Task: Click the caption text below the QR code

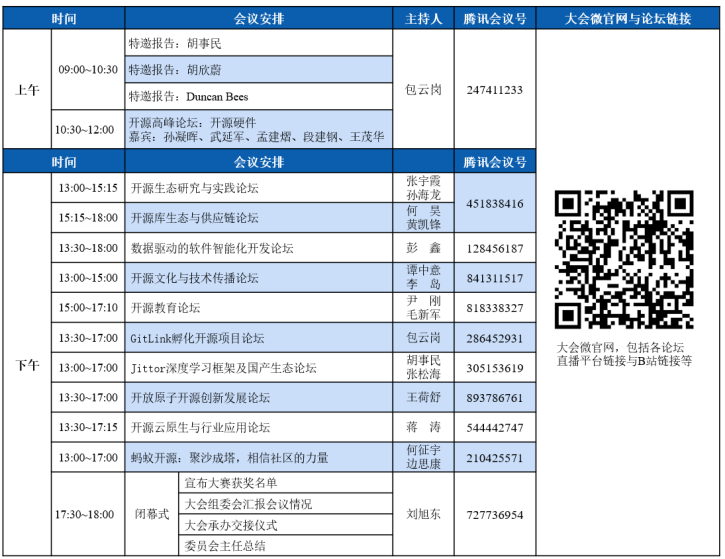Action: pyautogui.click(x=624, y=354)
